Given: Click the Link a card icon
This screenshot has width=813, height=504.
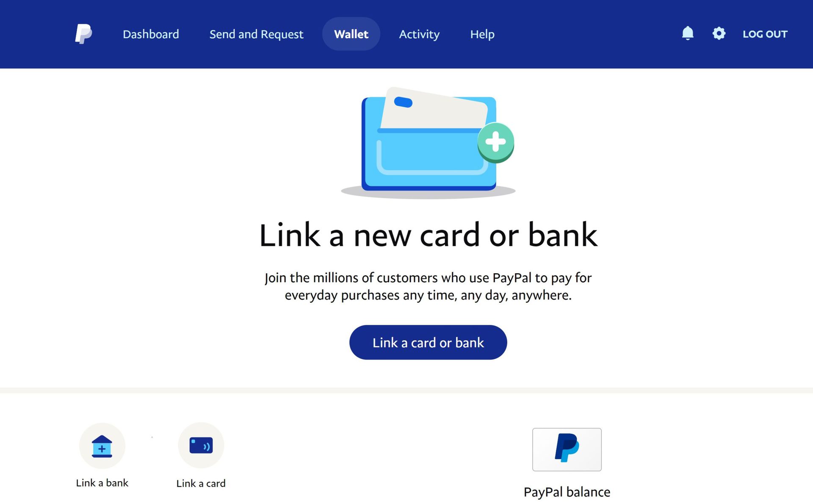Looking at the screenshot, I should [x=200, y=446].
